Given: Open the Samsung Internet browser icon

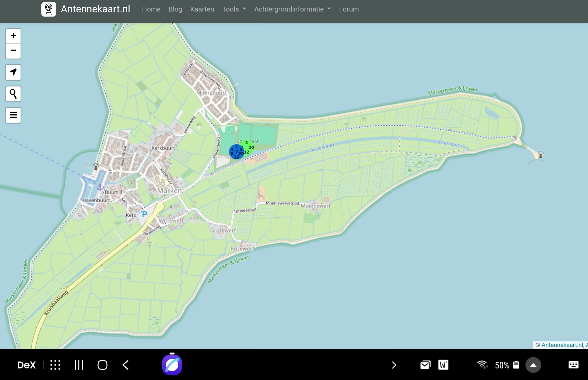Looking at the screenshot, I should [172, 365].
